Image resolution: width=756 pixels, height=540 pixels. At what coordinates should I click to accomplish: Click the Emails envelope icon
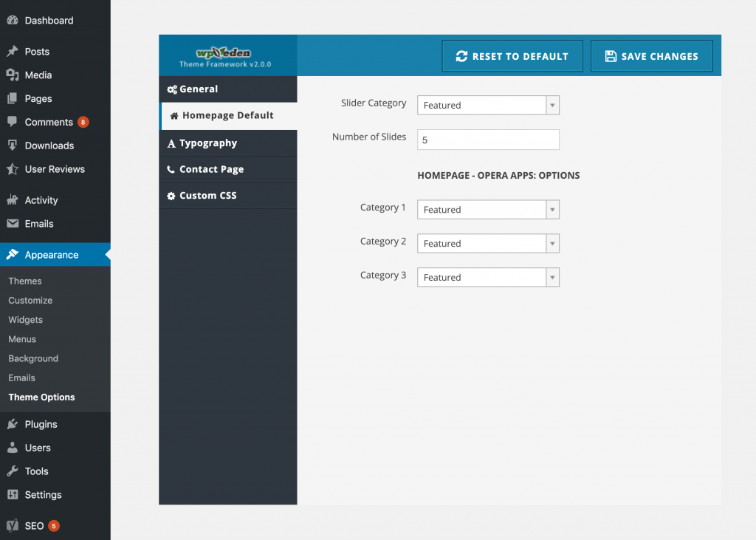coord(13,223)
